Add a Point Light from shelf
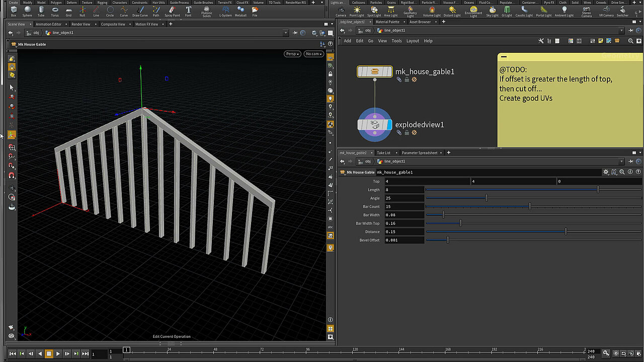The image size is (644, 362). pos(357,11)
